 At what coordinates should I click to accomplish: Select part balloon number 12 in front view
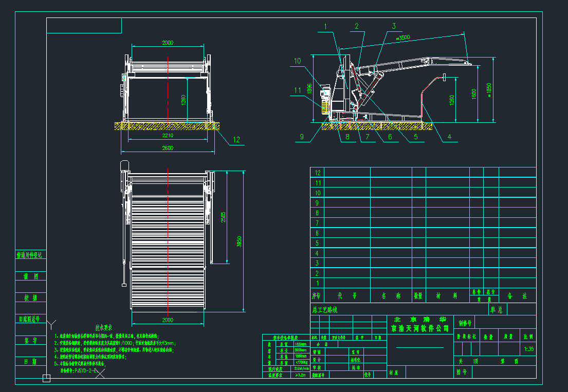(236, 139)
